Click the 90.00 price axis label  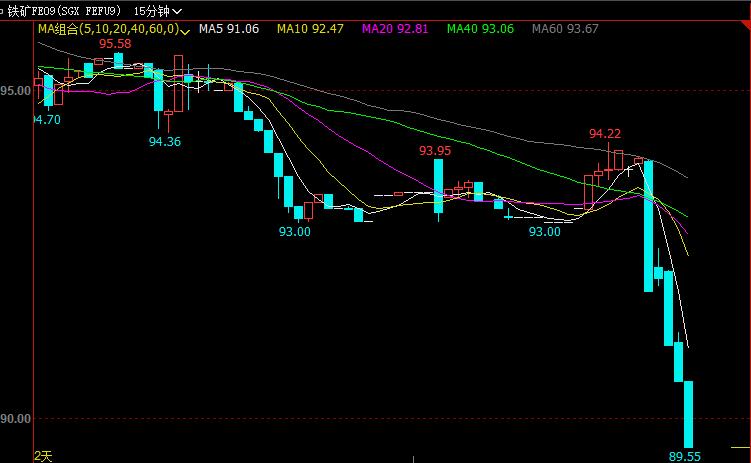pos(15,418)
